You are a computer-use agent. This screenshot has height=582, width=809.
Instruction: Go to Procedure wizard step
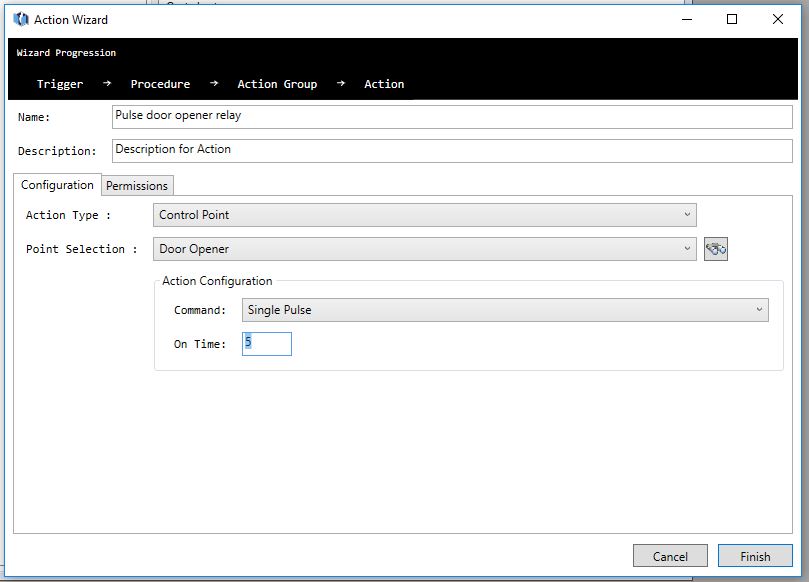click(160, 84)
